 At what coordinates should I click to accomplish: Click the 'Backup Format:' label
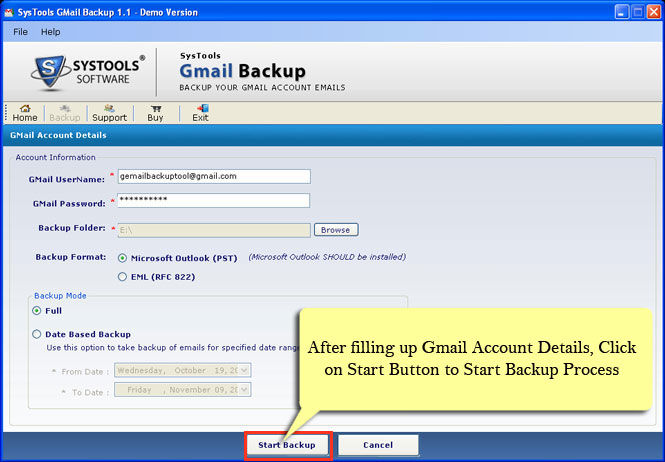click(71, 257)
